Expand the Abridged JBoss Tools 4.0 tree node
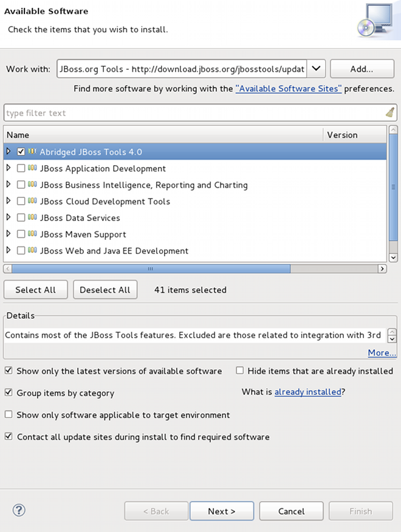The width and height of the screenshot is (401, 532). coord(9,151)
